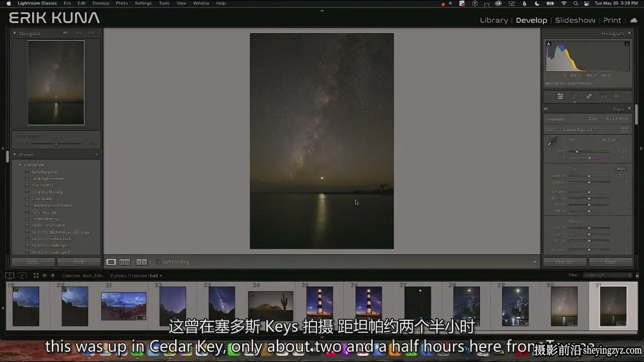Switch to the Library module
This screenshot has height=362, width=644.
494,20
